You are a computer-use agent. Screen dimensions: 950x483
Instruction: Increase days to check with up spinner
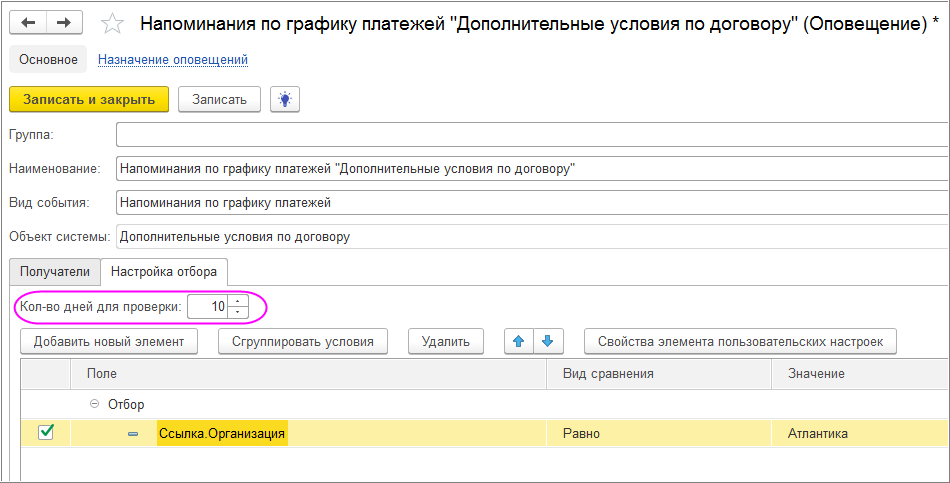[x=237, y=301]
